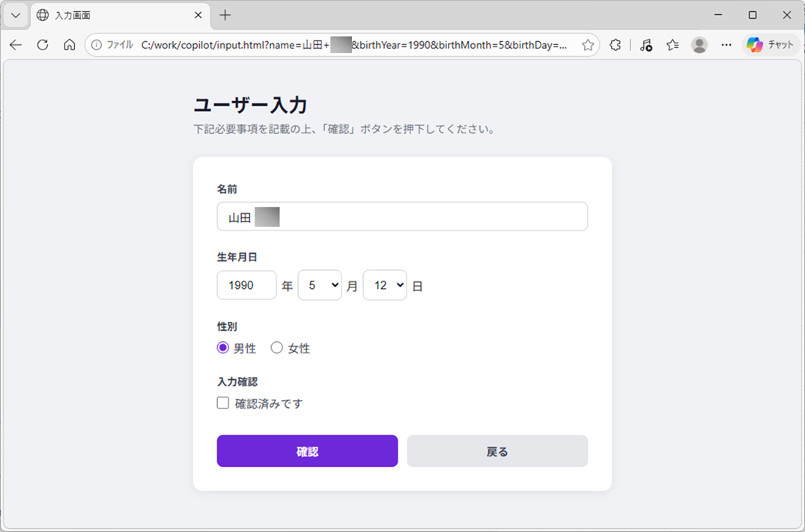The width and height of the screenshot is (805, 532).
Task: Click the 名前 text input field
Action: pos(419,217)
